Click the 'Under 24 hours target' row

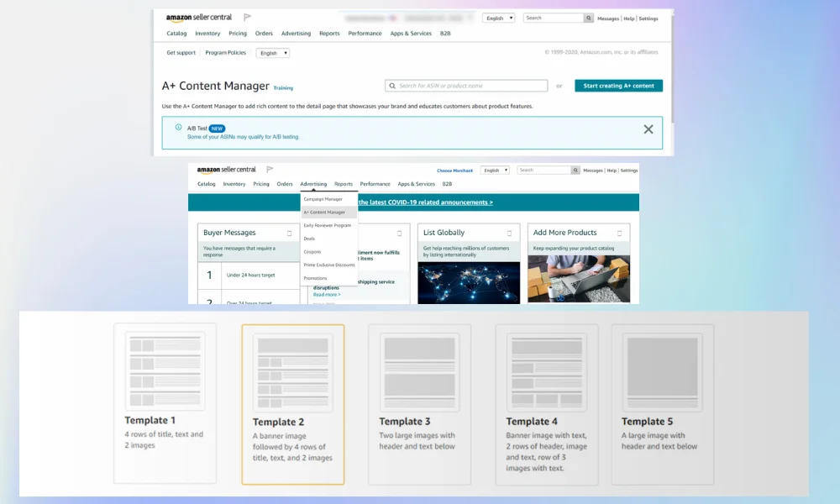tap(249, 276)
